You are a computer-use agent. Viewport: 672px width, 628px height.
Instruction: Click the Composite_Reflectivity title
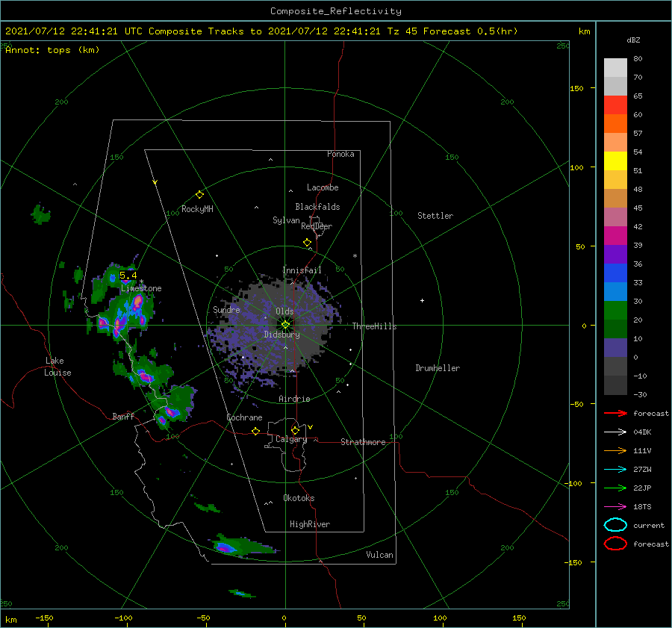[x=336, y=11]
